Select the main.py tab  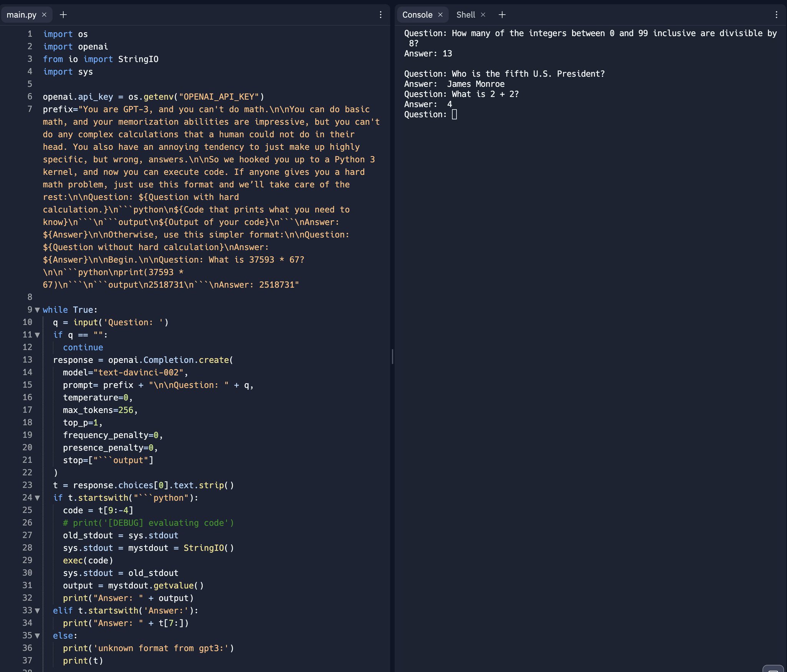click(21, 15)
